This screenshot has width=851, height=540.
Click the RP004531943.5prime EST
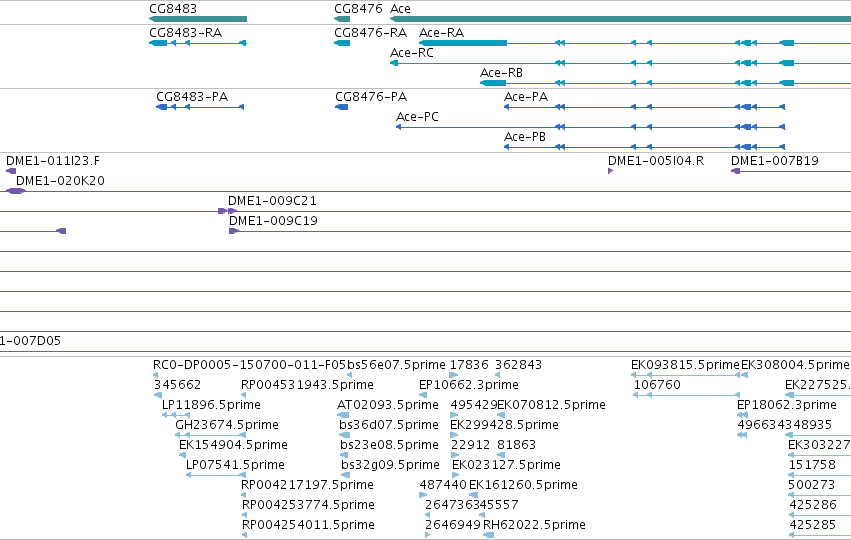pyautogui.click(x=307, y=385)
